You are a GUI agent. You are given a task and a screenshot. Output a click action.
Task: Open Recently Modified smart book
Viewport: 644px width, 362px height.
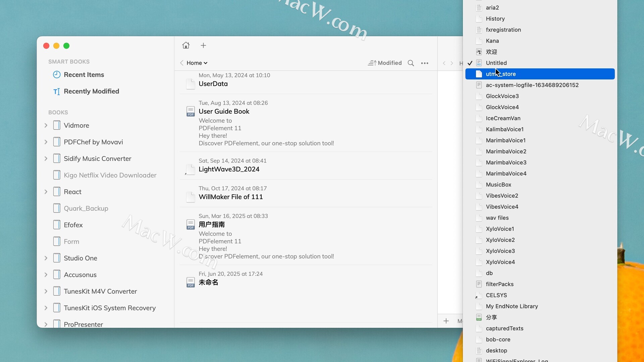tap(86, 91)
